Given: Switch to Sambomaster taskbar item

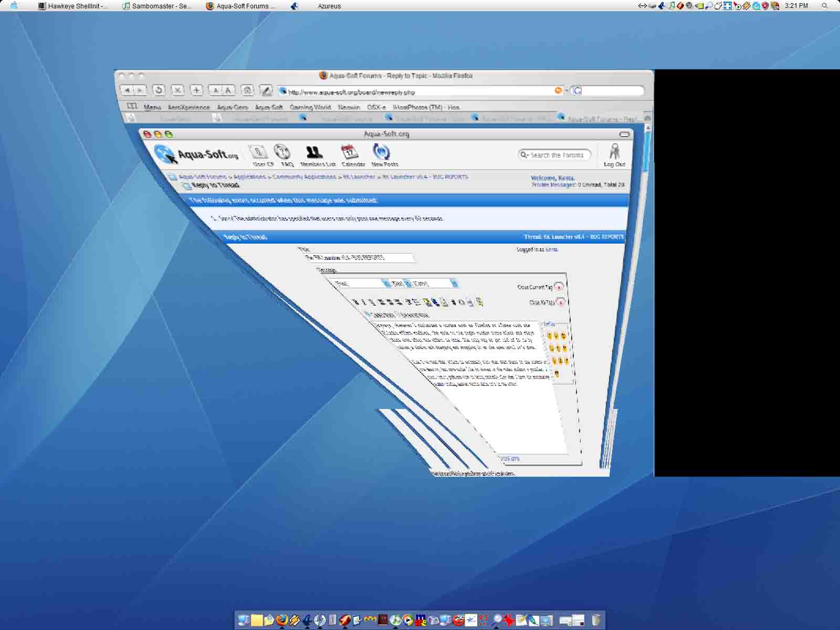Looking at the screenshot, I should click(157, 6).
